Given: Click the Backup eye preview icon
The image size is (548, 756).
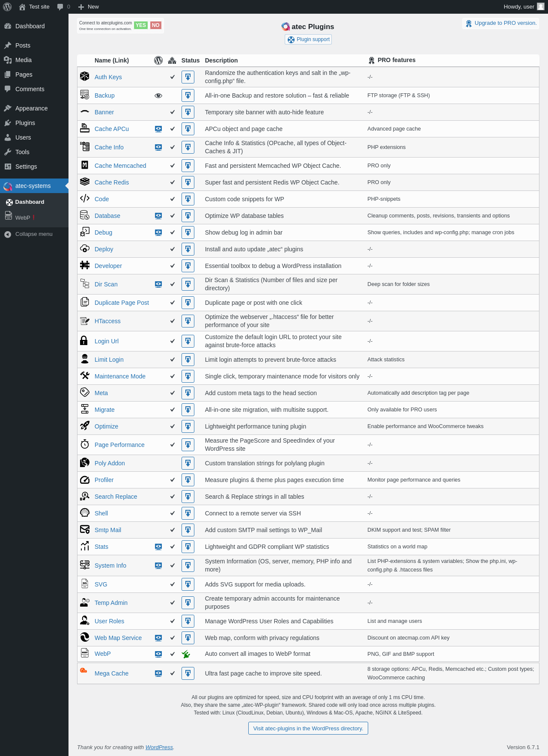Looking at the screenshot, I should 158,95.
